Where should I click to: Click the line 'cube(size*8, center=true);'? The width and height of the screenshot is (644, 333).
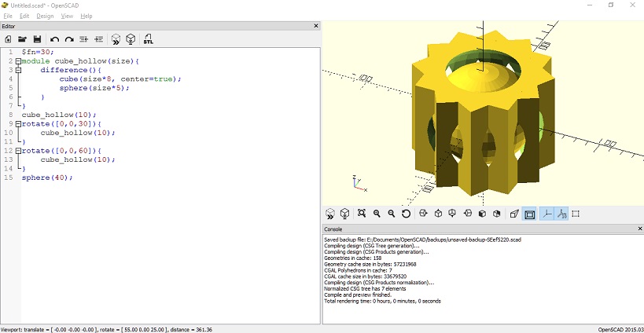[120, 79]
